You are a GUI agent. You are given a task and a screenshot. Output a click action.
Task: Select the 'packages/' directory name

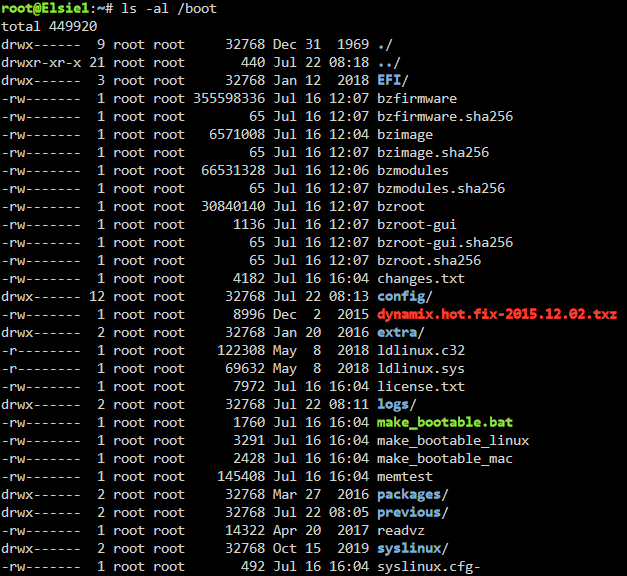pos(413,494)
